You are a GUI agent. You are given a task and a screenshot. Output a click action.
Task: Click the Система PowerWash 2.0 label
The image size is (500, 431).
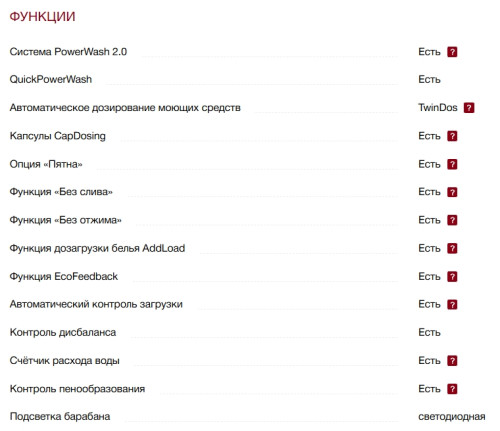(68, 52)
